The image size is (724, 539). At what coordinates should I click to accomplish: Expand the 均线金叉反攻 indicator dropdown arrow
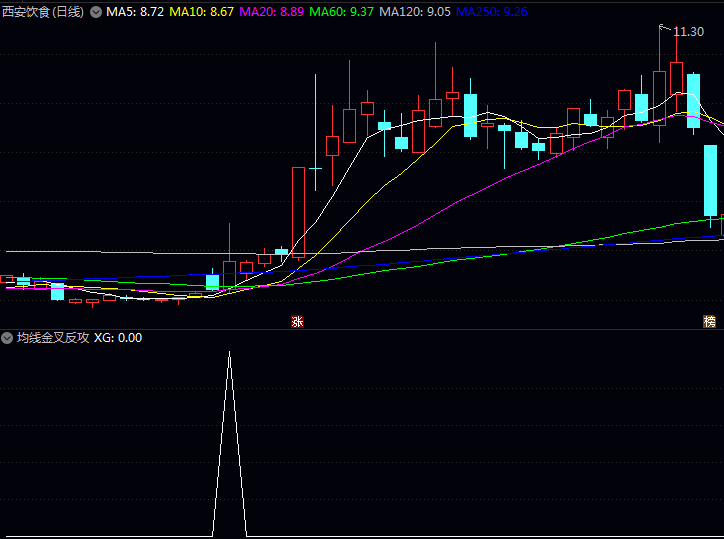coord(7,338)
